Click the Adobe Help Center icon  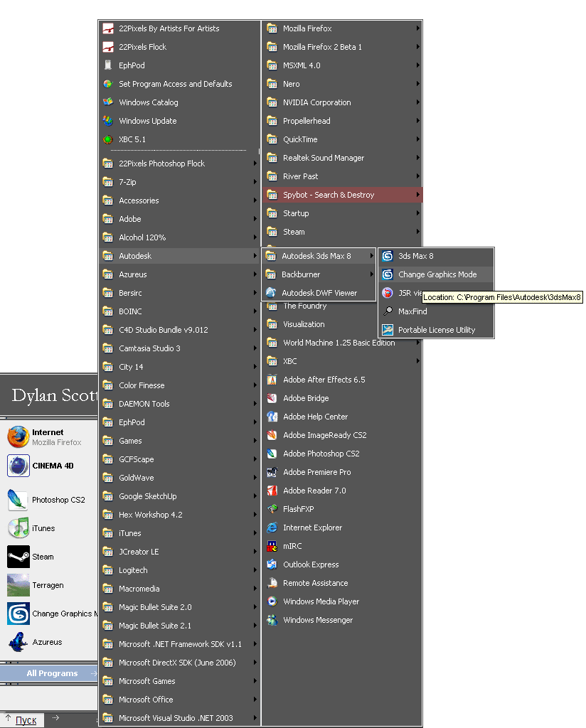[272, 417]
